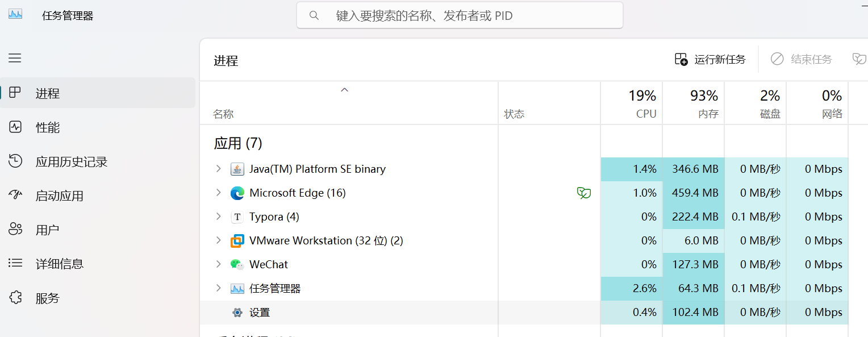Expand the WeChat process row
The width and height of the screenshot is (868, 337).
coord(218,264)
